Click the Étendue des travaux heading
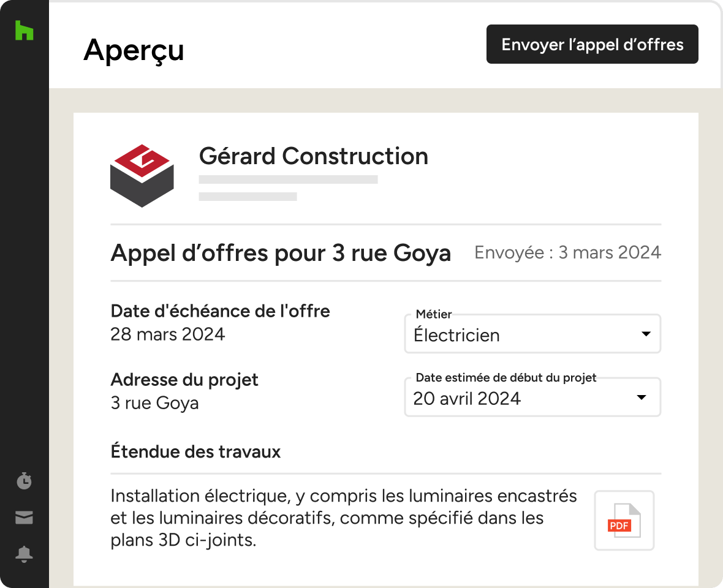The width and height of the screenshot is (723, 588). [x=195, y=451]
